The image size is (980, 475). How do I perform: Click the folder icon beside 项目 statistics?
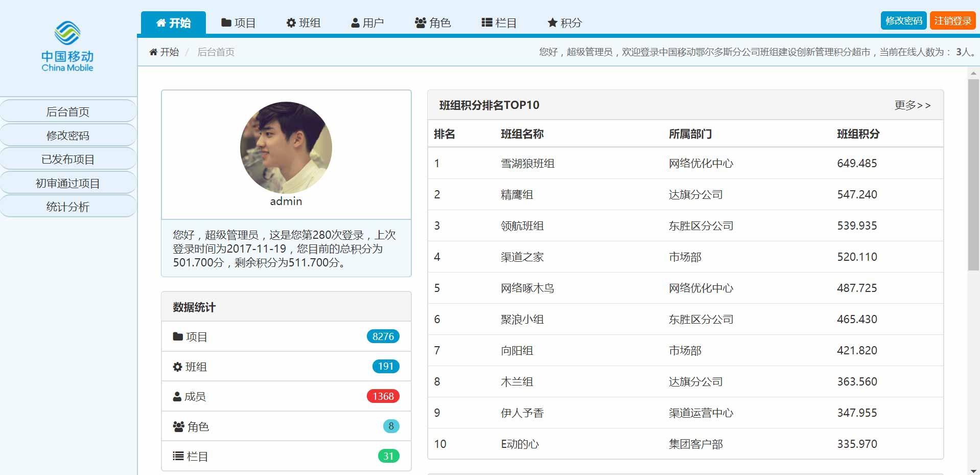tap(178, 336)
